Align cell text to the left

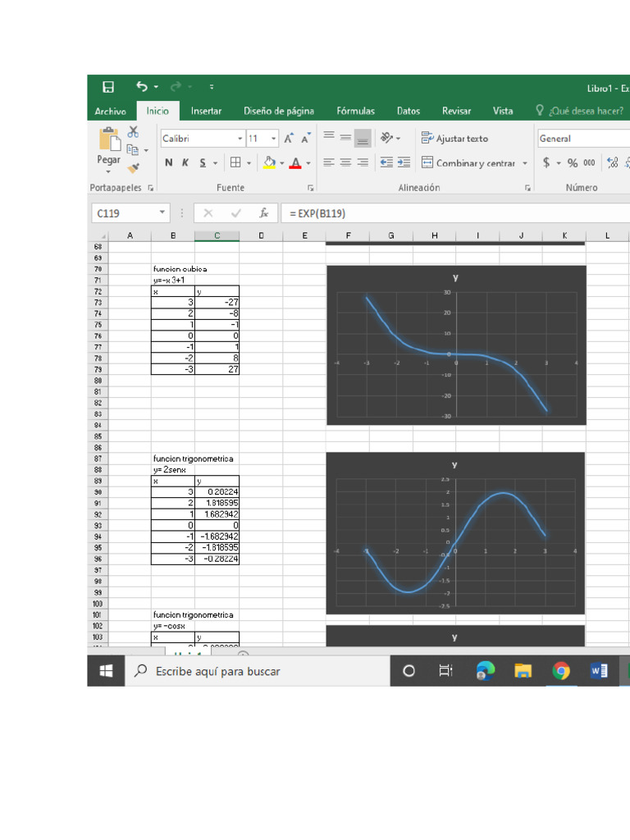(329, 162)
